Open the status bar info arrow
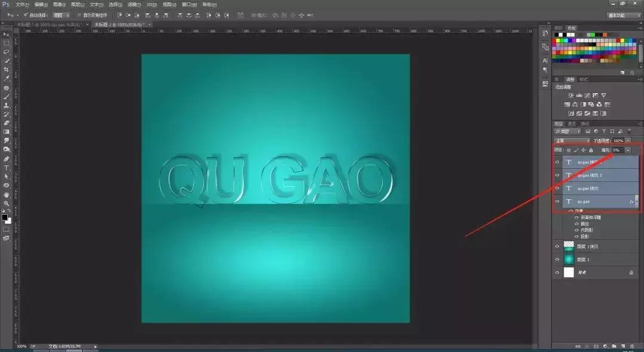Viewport: 644px width, 352px height. click(x=95, y=347)
